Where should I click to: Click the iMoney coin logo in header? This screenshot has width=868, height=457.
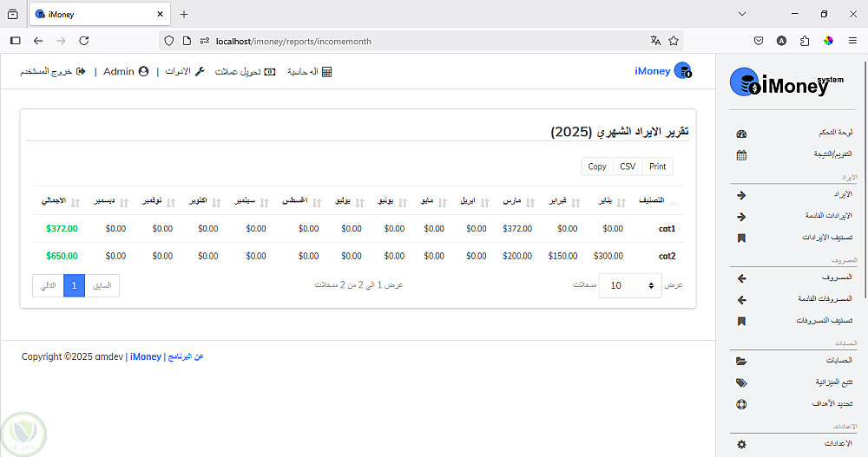click(683, 71)
